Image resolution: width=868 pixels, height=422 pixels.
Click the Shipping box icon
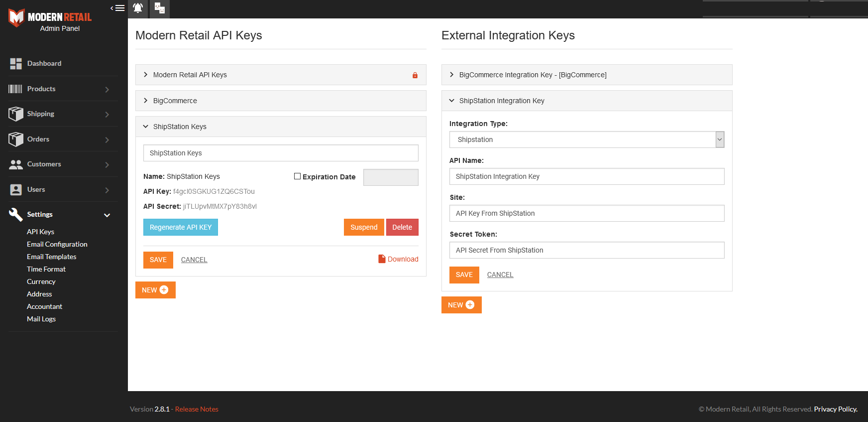pos(16,114)
